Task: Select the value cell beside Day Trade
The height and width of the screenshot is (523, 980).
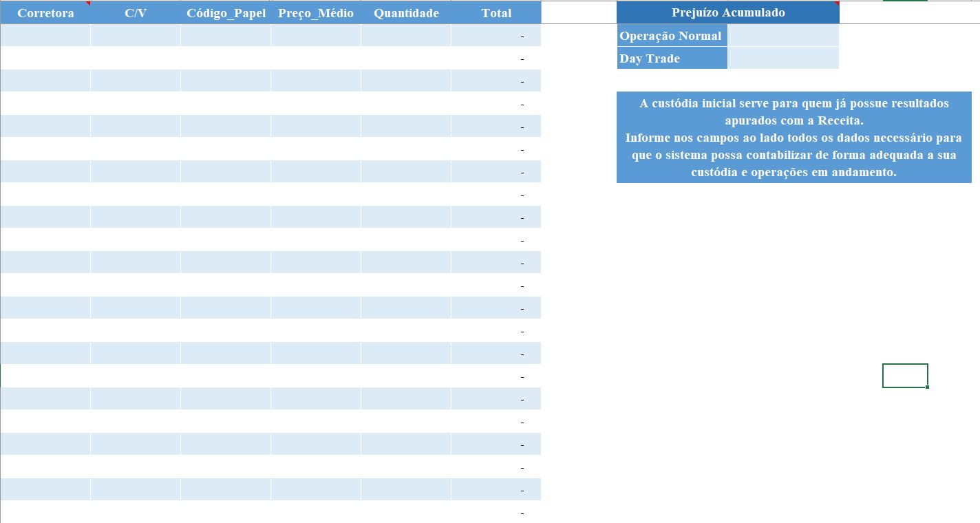Action: (783, 58)
